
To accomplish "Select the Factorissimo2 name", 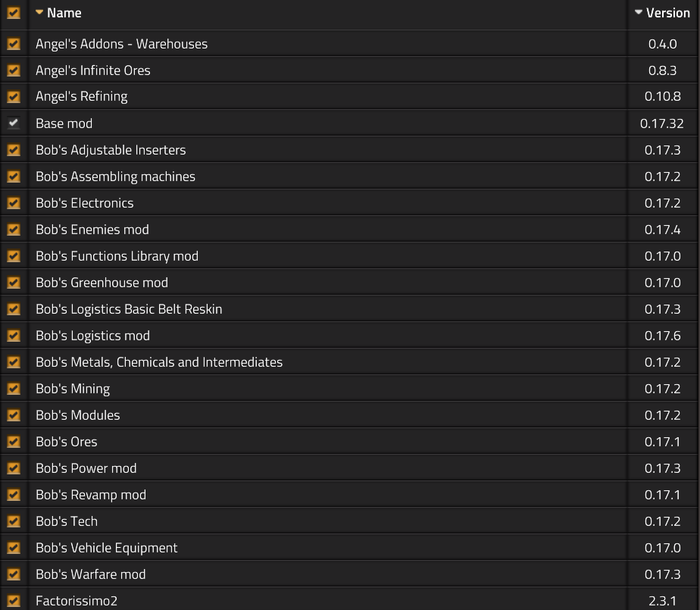I will (77, 601).
